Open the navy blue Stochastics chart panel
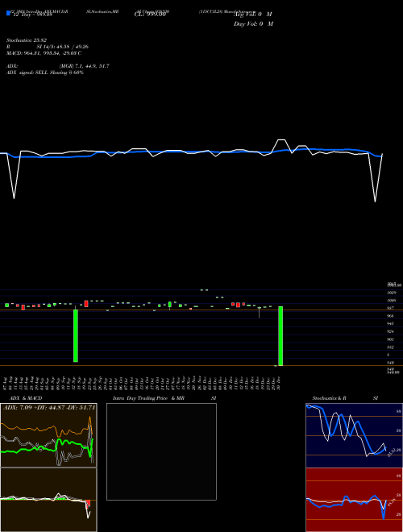The image size is (403, 532). (x=354, y=435)
